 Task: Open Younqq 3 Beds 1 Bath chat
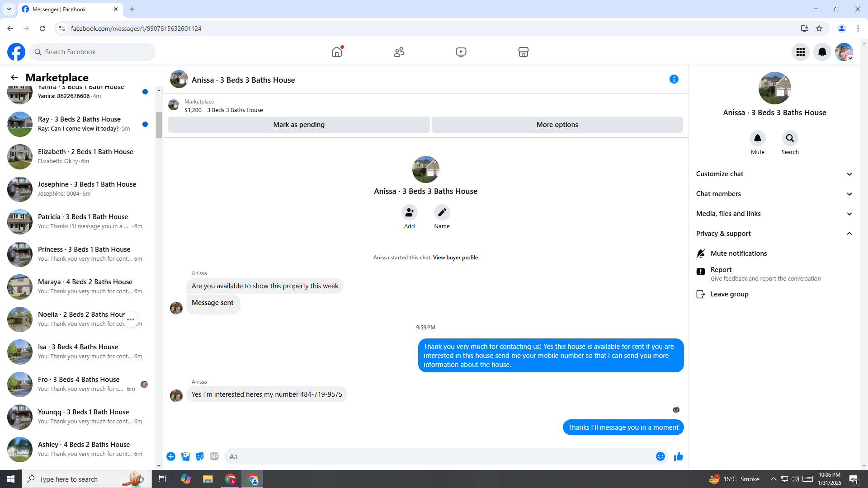78,417
